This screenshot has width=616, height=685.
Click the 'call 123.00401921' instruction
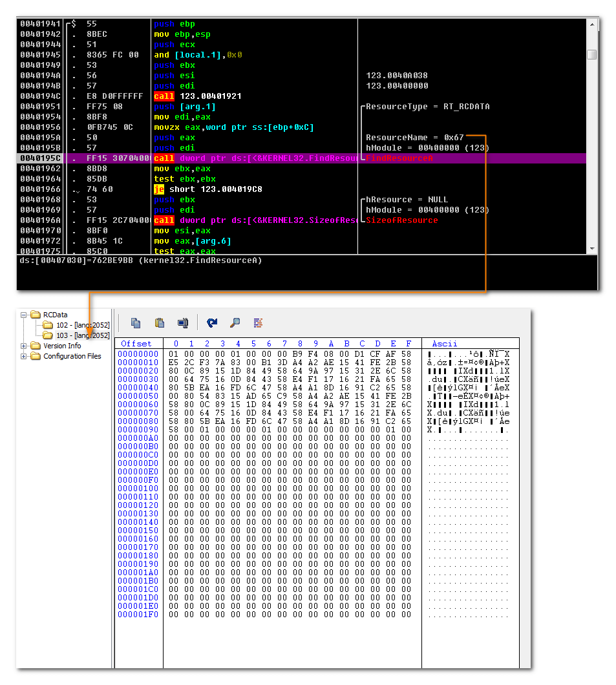[198, 96]
